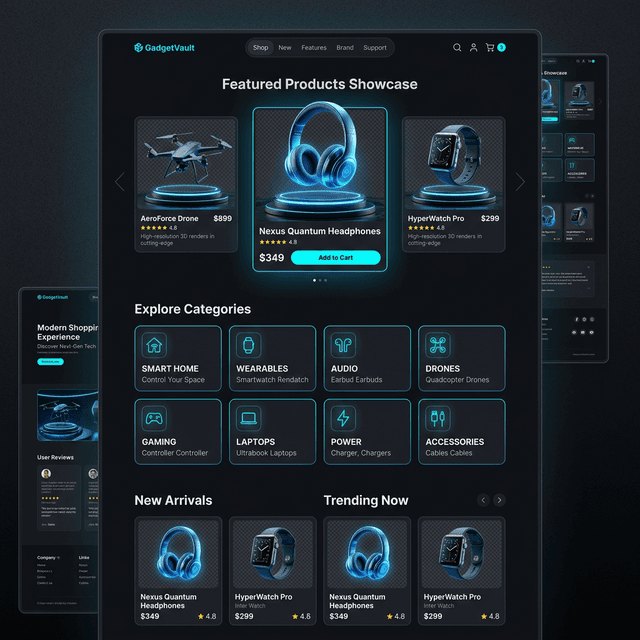
Task: Select the Shop nav tab
Action: pos(260,48)
